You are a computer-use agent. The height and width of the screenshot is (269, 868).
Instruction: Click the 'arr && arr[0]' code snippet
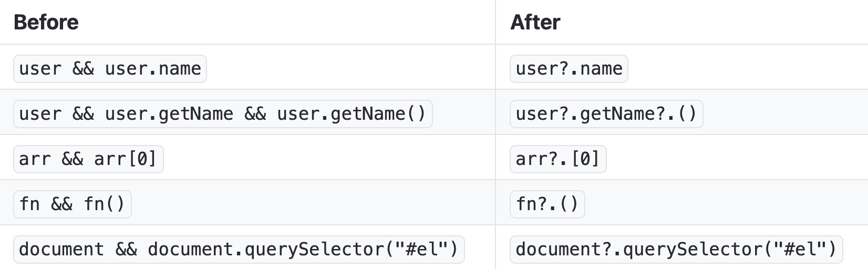[x=88, y=159]
